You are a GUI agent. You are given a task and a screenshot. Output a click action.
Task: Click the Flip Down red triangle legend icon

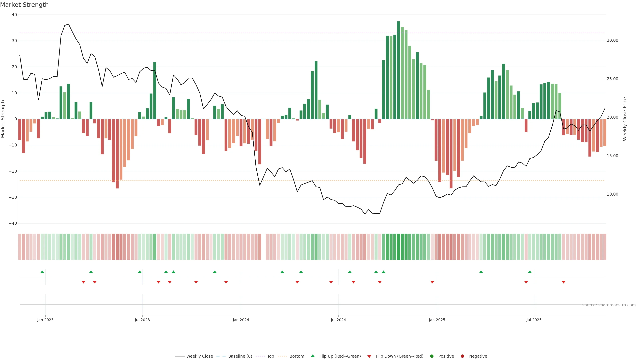click(x=369, y=356)
